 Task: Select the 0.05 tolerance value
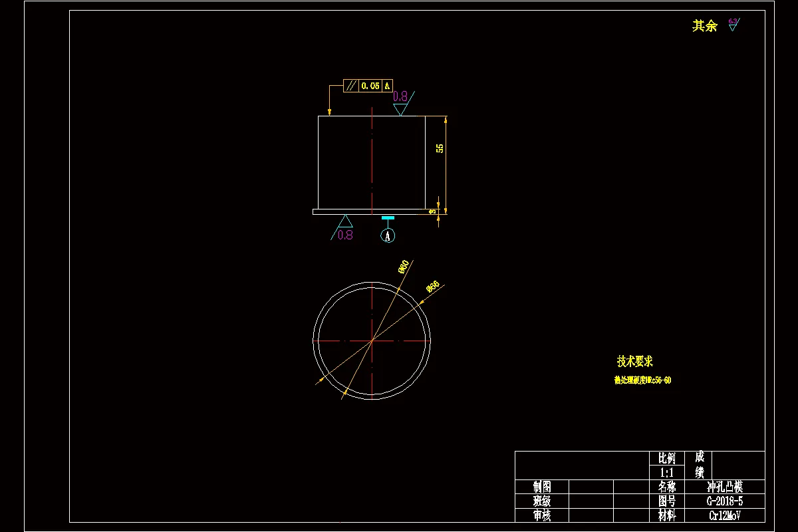click(370, 86)
